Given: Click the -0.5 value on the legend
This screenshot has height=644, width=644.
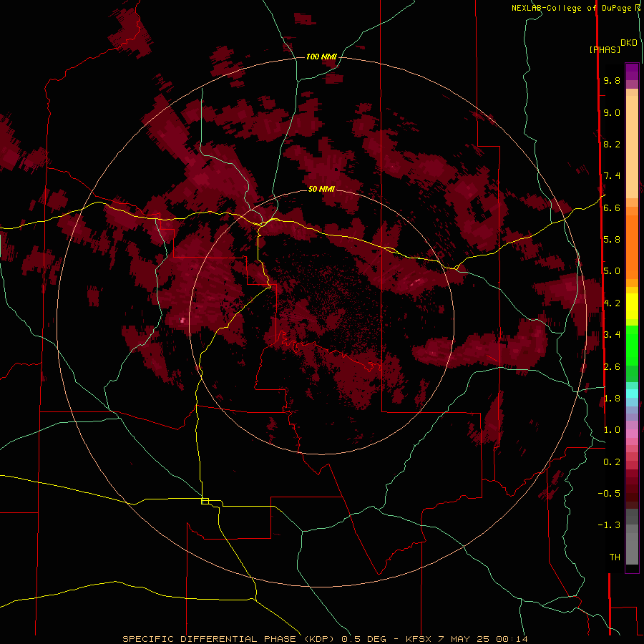Looking at the screenshot, I should tap(609, 494).
